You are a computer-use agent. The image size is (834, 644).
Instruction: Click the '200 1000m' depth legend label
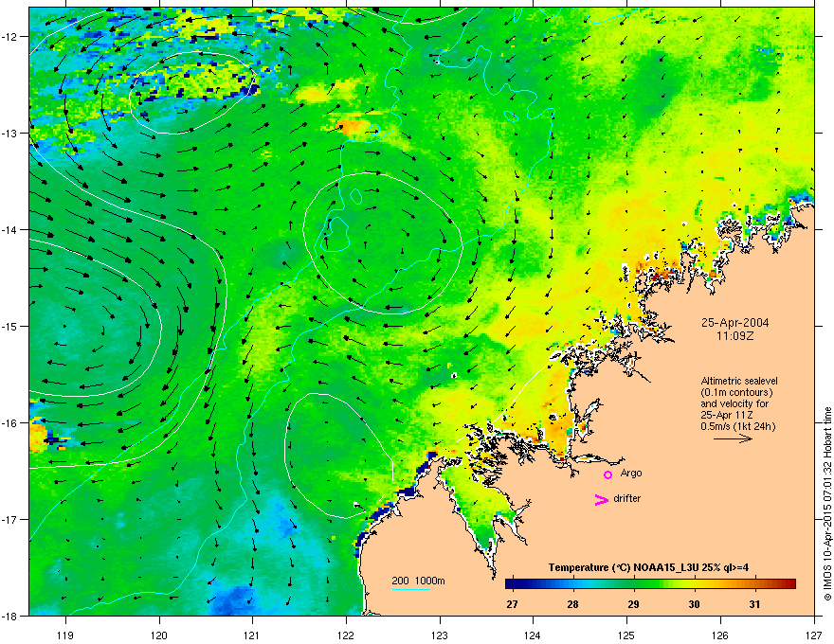[x=418, y=581]
